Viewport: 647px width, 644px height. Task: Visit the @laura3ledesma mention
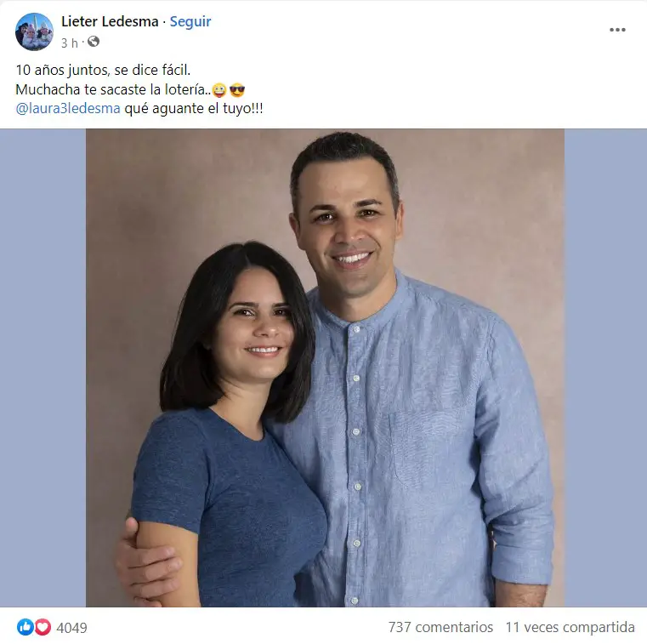coord(68,109)
